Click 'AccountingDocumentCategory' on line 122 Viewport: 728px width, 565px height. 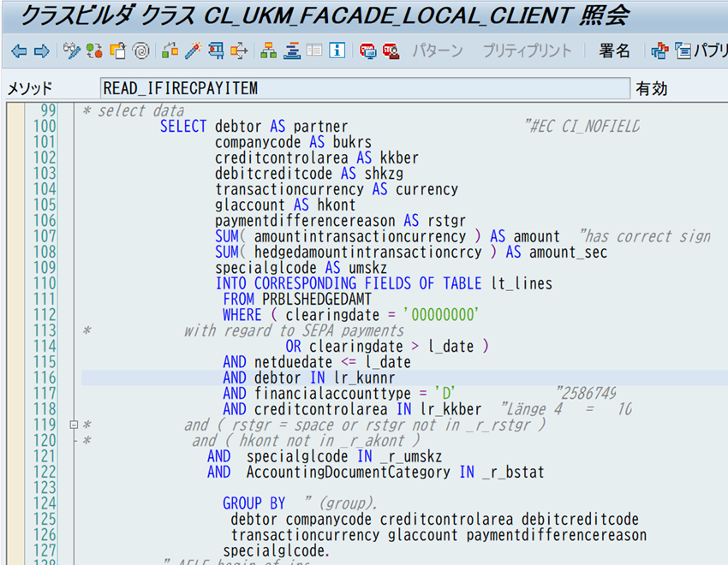click(x=349, y=473)
